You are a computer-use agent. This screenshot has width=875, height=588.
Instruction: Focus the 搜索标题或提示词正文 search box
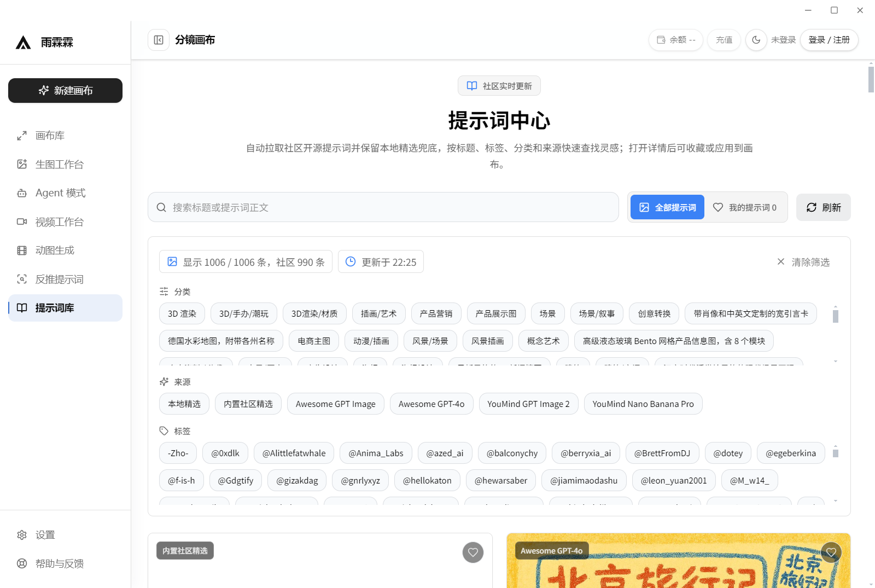[383, 207]
